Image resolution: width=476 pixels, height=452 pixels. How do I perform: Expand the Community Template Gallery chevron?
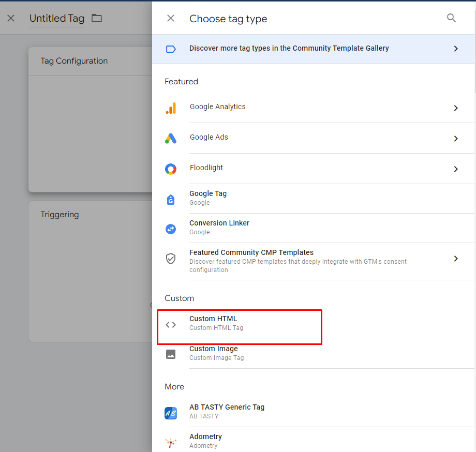[456, 49]
